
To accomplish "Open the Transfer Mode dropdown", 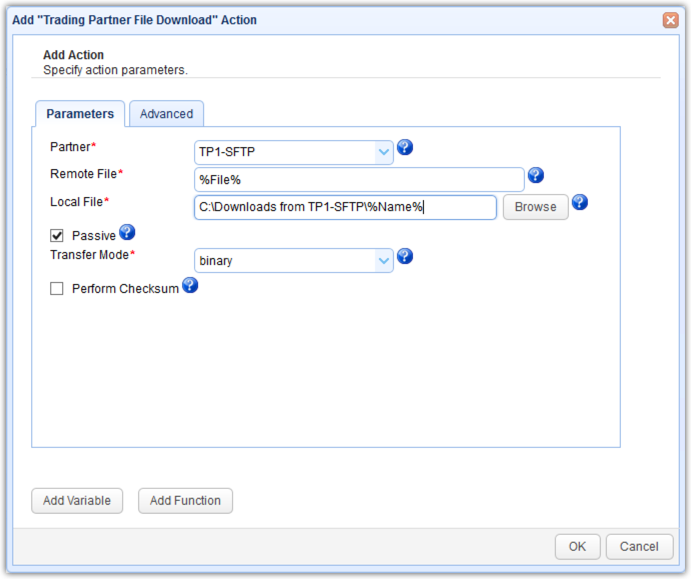I will click(x=384, y=261).
